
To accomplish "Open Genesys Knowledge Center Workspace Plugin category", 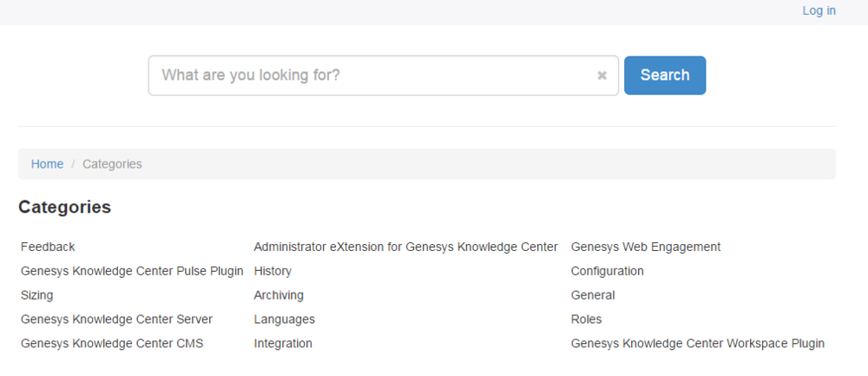I will [x=698, y=343].
